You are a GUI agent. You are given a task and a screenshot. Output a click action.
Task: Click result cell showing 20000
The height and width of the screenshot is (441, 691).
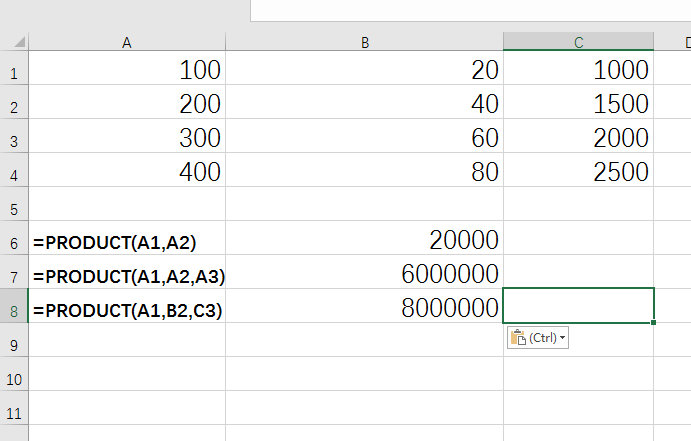point(364,238)
